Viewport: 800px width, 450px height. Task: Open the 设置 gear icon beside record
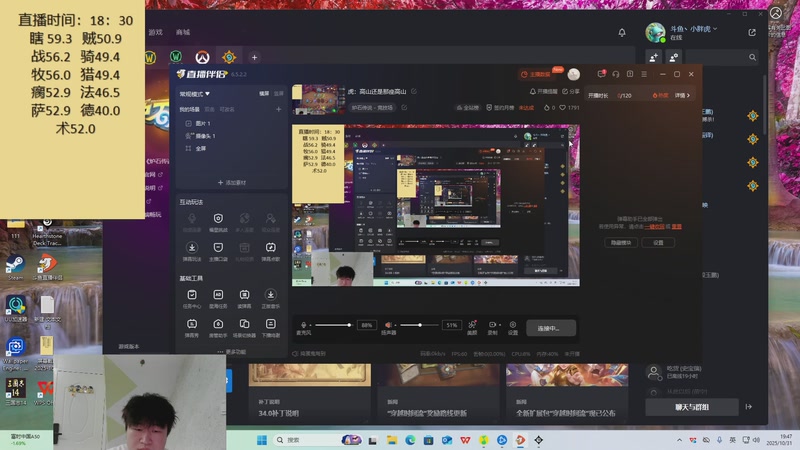click(513, 324)
